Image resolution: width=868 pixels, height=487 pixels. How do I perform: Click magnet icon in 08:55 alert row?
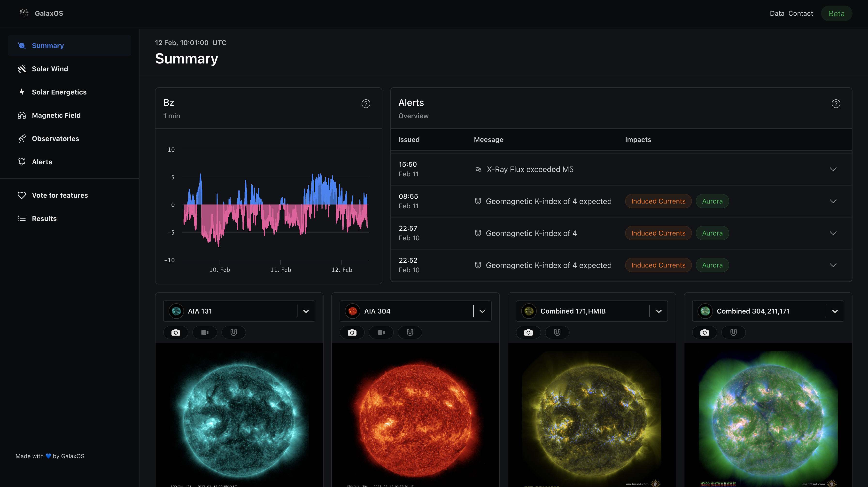click(478, 201)
